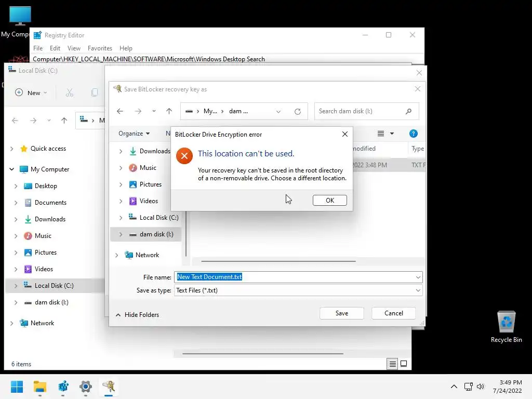
Task: Select Videos in explorer sidebar
Action: pyautogui.click(x=38, y=269)
